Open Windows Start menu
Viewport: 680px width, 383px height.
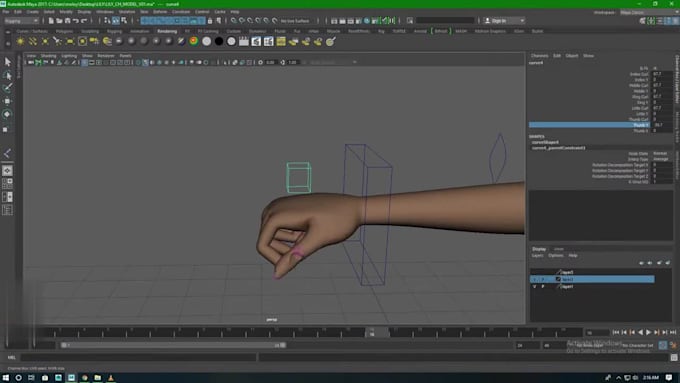point(6,378)
